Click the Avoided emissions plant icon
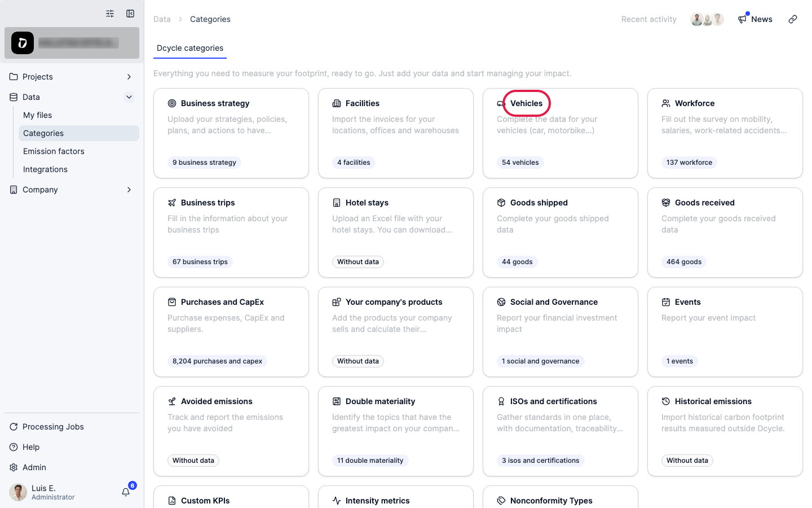This screenshot has height=508, width=812. (x=172, y=401)
